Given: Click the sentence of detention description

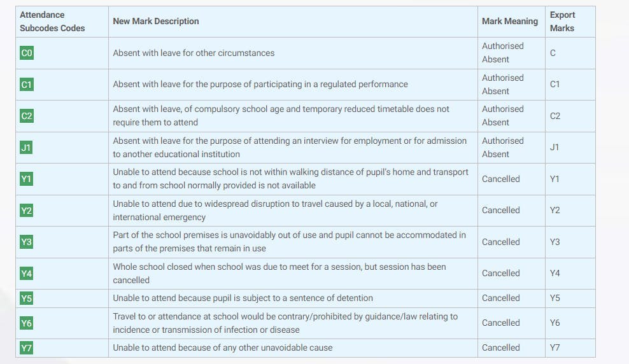Looking at the screenshot, I should pos(243,298).
